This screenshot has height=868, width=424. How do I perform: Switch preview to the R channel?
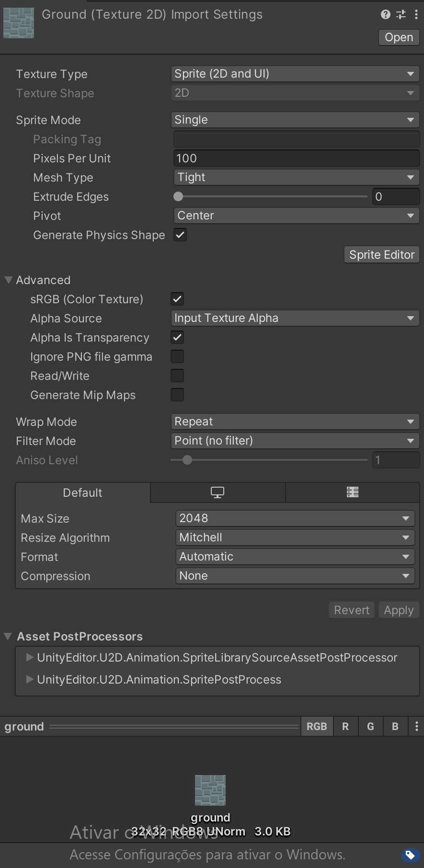point(345,727)
